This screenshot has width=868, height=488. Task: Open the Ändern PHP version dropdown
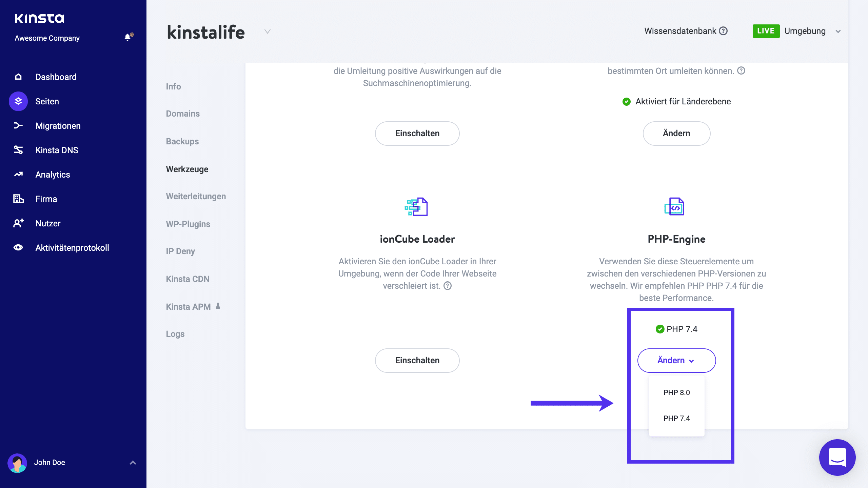(x=676, y=360)
